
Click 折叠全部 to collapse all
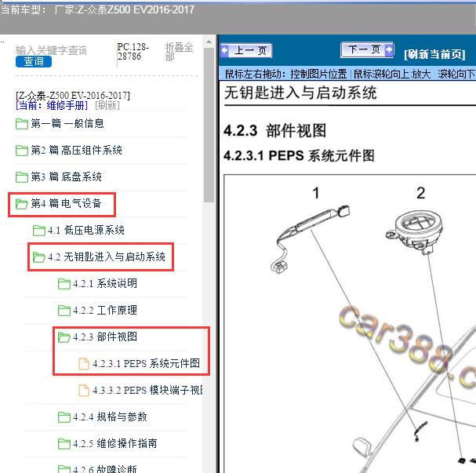pyautogui.click(x=179, y=52)
